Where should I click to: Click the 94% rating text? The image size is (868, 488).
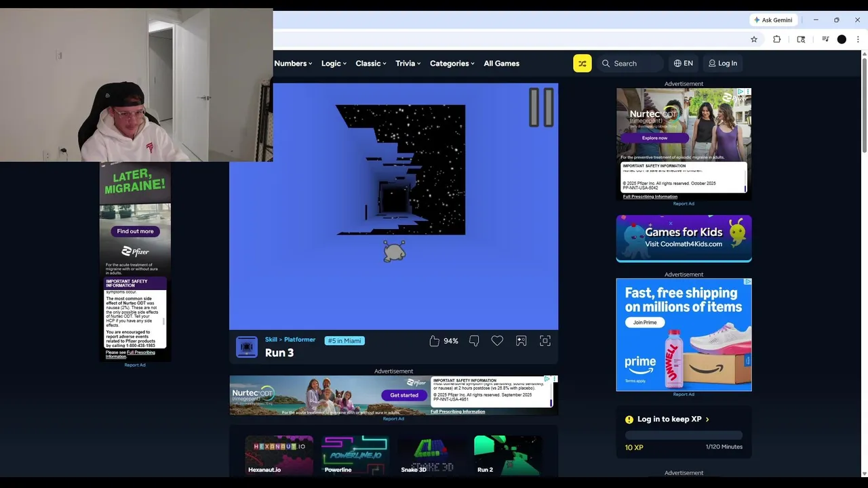coord(451,341)
